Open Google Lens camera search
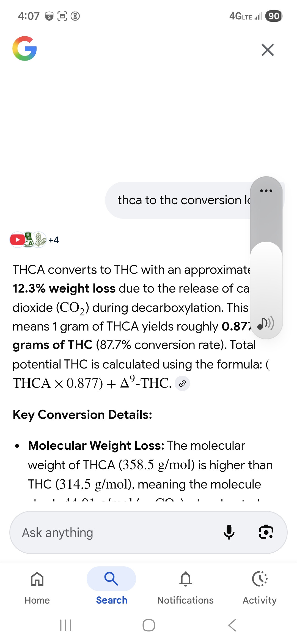This screenshot has height=644, width=297. 266,532
